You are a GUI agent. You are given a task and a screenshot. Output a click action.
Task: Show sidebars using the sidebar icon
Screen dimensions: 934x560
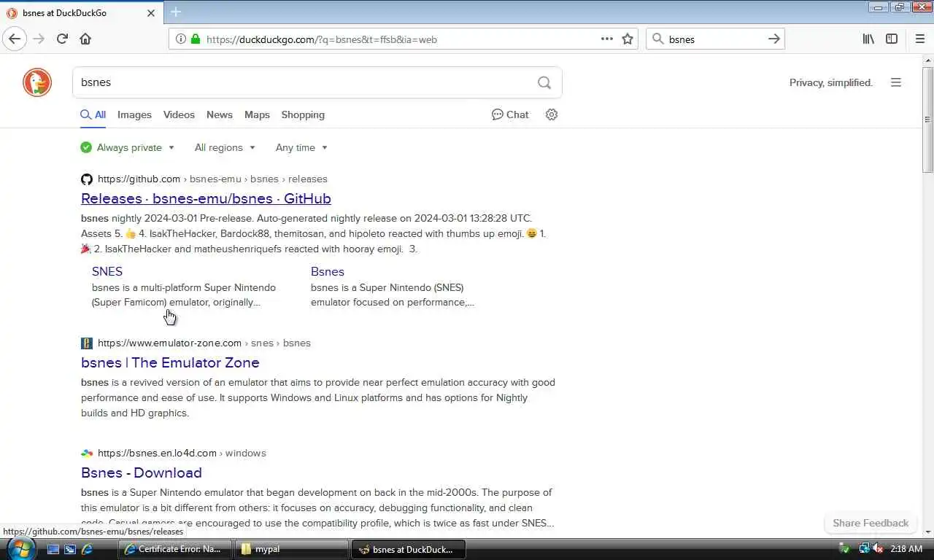[892, 39]
